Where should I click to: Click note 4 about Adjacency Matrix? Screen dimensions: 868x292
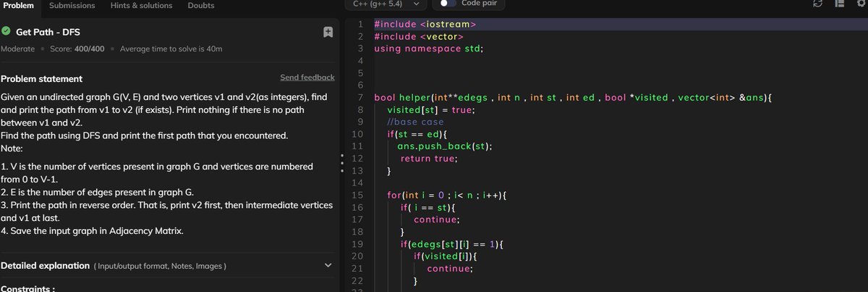(92, 231)
